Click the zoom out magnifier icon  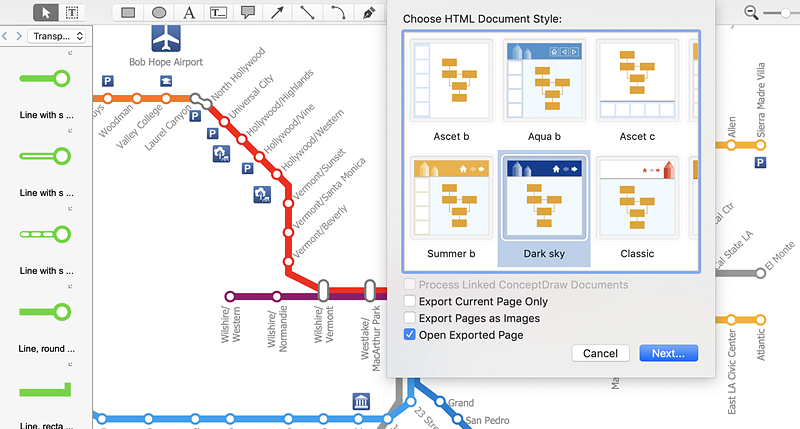coord(751,12)
